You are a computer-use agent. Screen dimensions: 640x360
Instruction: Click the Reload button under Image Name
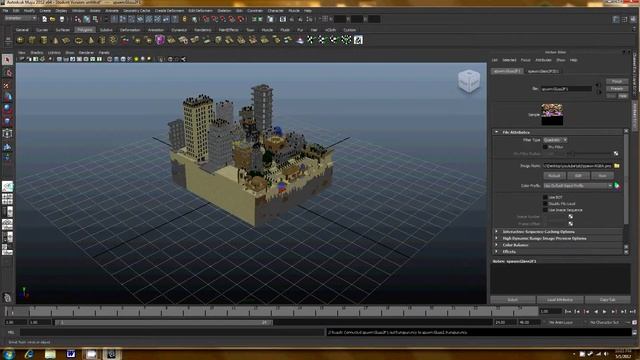(x=554, y=176)
